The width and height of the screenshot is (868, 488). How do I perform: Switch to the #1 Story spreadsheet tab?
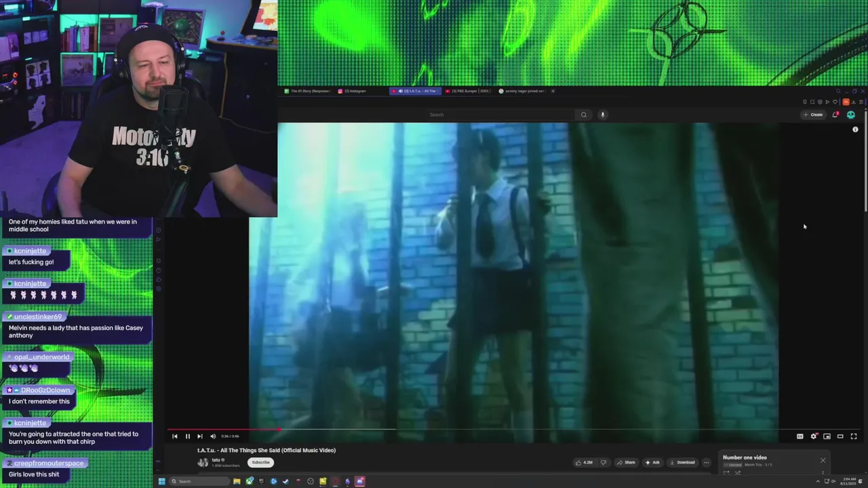point(307,91)
